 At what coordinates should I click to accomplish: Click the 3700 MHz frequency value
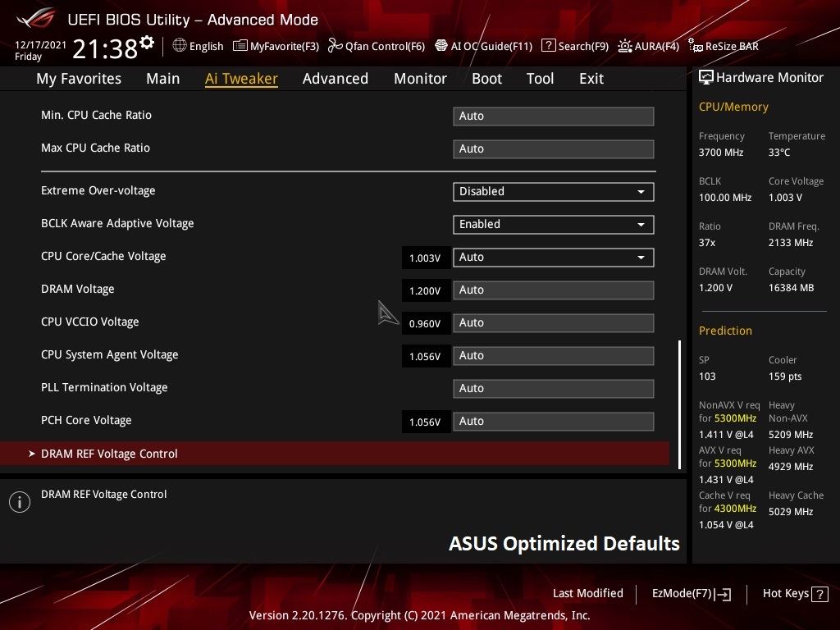tap(721, 152)
